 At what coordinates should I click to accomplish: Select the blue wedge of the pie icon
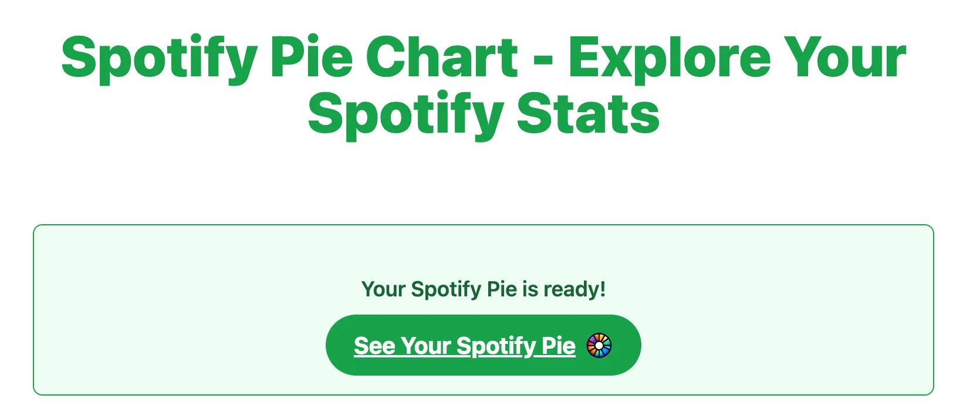tap(604, 350)
